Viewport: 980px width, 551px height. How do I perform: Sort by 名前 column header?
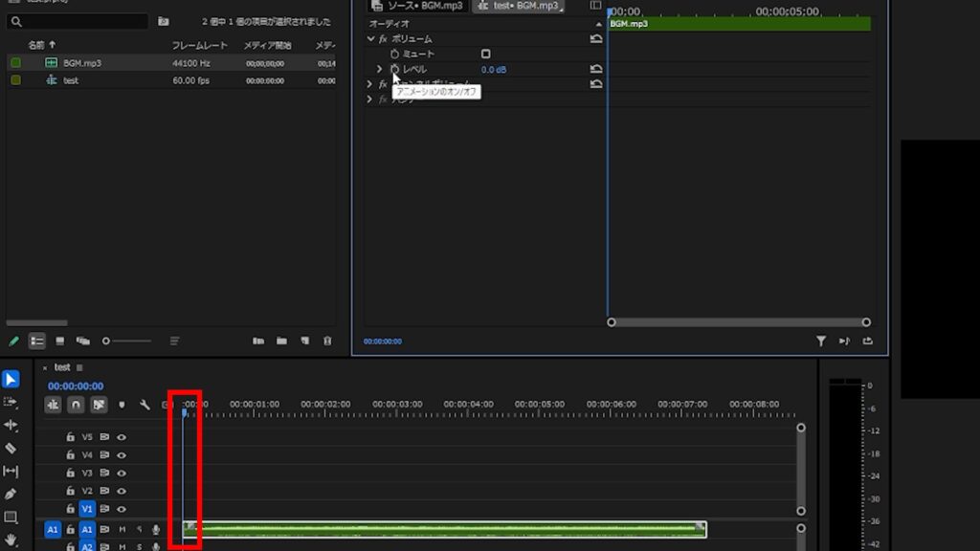(x=36, y=45)
